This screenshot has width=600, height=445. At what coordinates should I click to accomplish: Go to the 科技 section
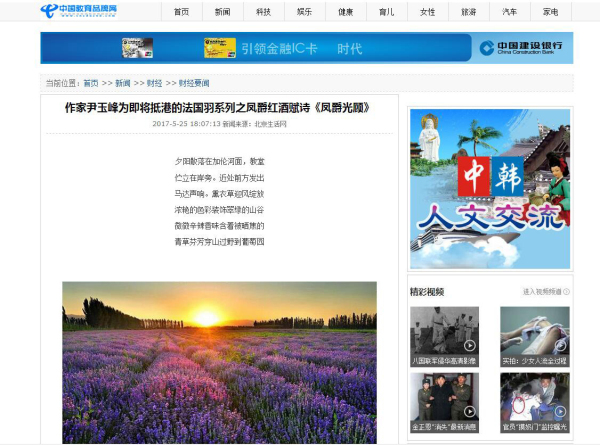[263, 12]
